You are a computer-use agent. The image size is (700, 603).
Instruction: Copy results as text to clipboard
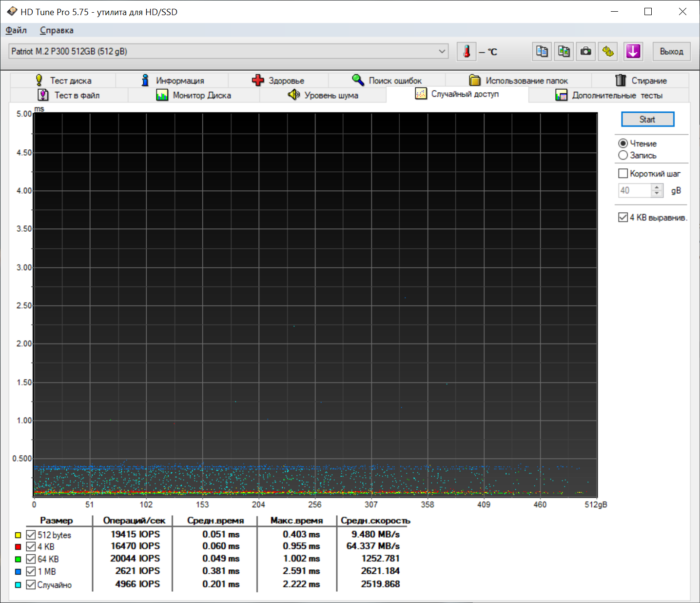tap(542, 52)
